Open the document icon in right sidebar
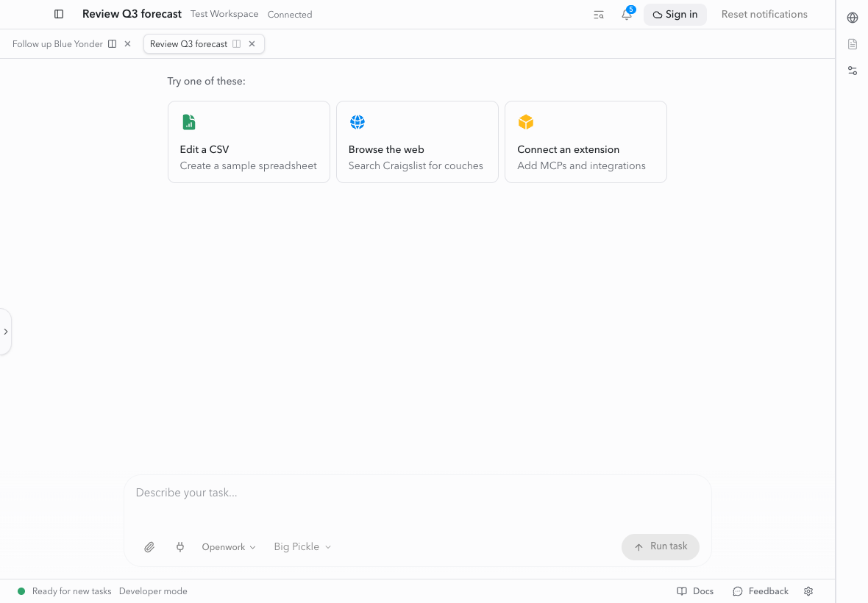Screen dimensions: 868x603 [853, 44]
